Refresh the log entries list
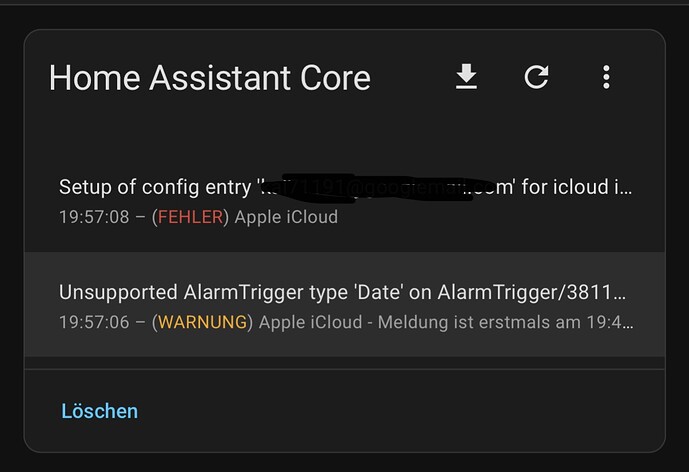The image size is (689, 472). 536,77
